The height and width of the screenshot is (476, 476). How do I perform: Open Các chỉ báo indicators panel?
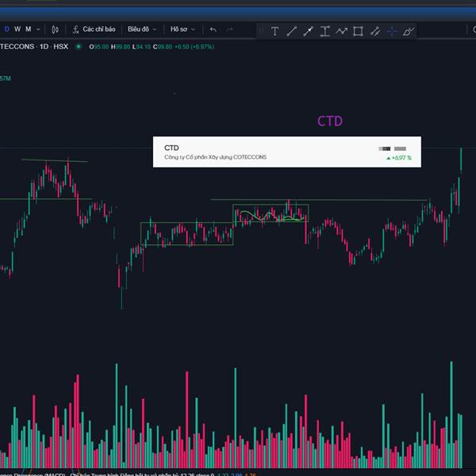[x=94, y=29]
